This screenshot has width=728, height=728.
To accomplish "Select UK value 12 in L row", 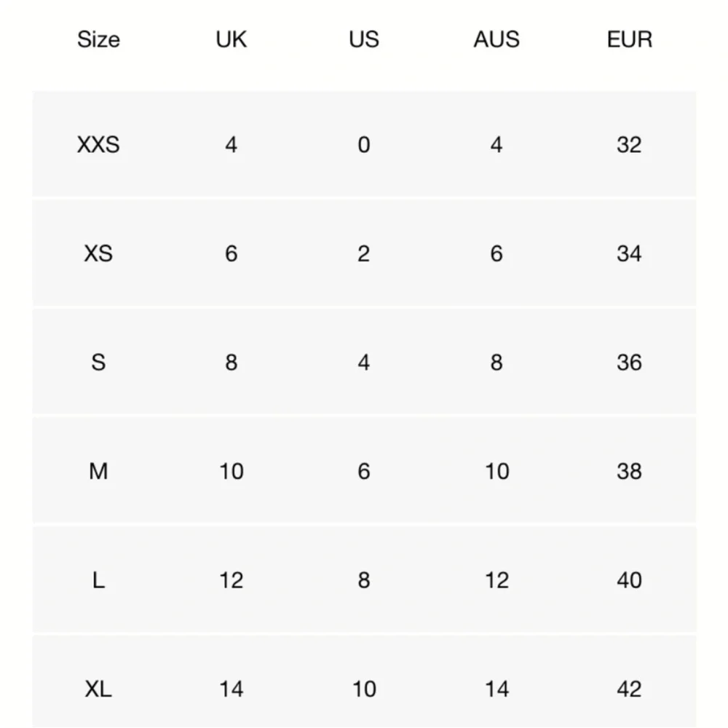I will click(232, 580).
